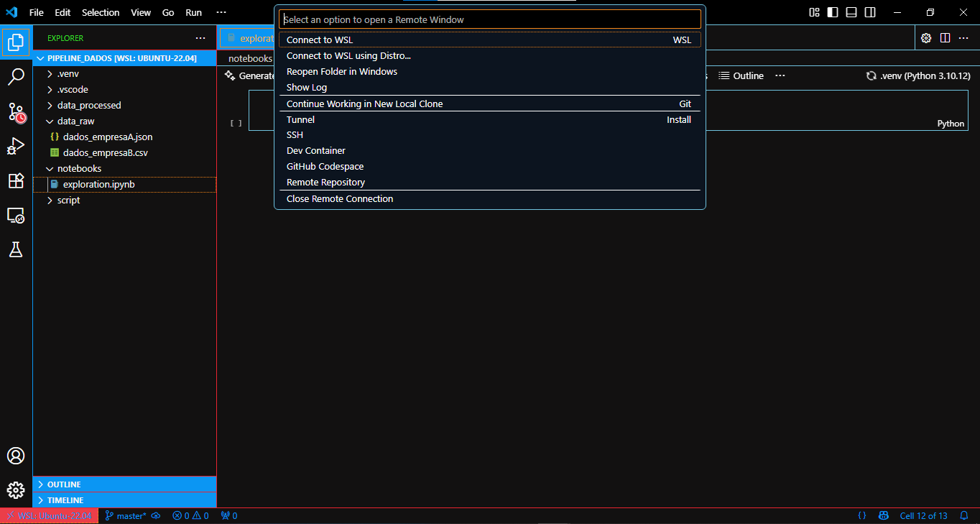Viewport: 980px width, 524px height.
Task: Open the Accounts icon
Action: 16,456
